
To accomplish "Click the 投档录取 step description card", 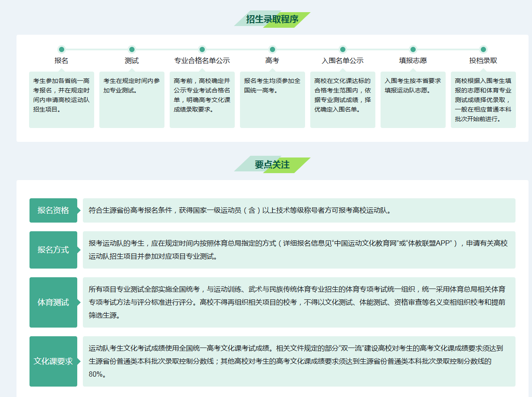I will coord(483,100).
